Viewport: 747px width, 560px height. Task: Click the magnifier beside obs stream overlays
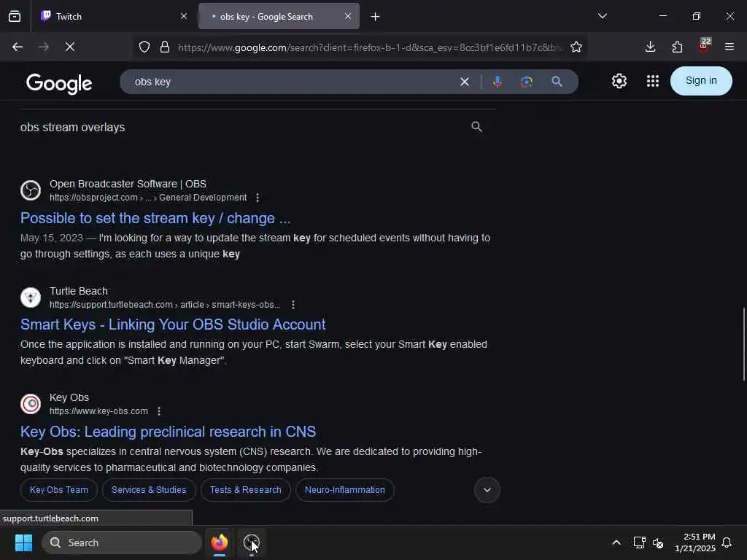(x=476, y=127)
